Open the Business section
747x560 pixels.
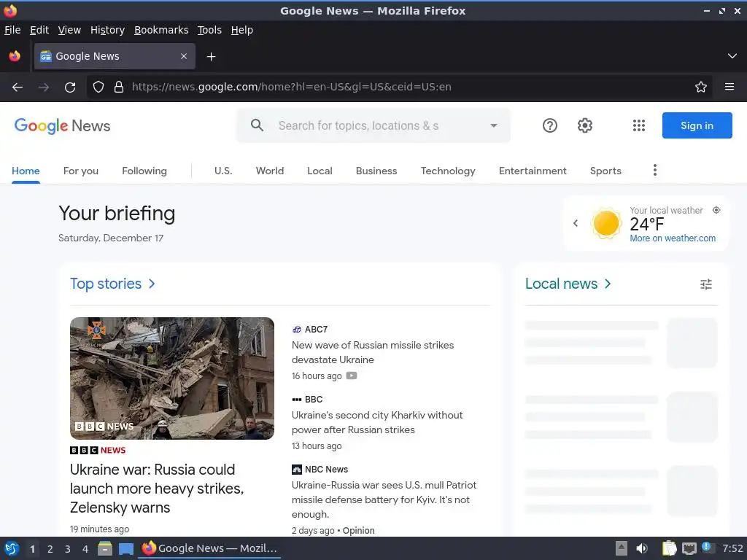376,171
